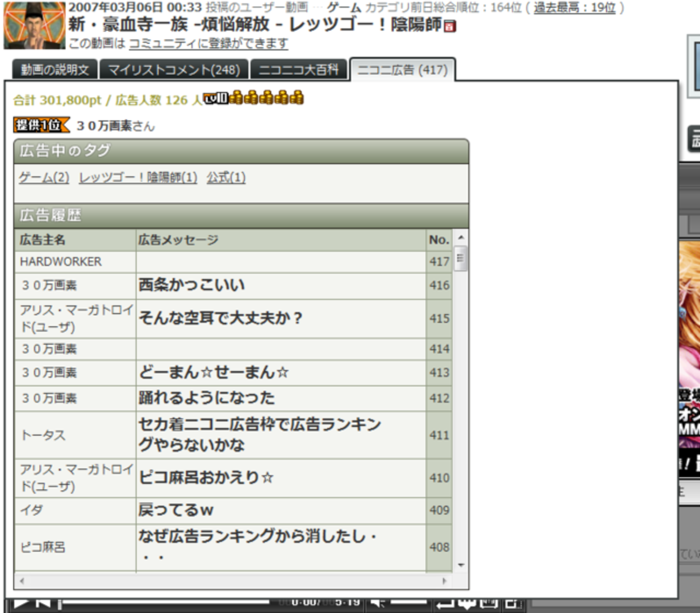Select advertiser トータス in row 411
This screenshot has width=700, height=613.
[x=43, y=435]
